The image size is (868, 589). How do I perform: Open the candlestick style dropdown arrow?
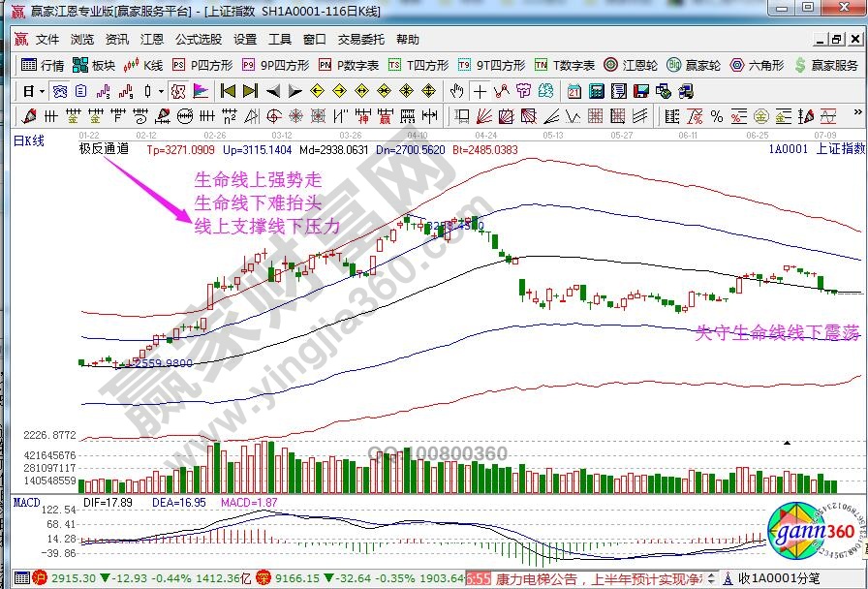click(x=160, y=91)
